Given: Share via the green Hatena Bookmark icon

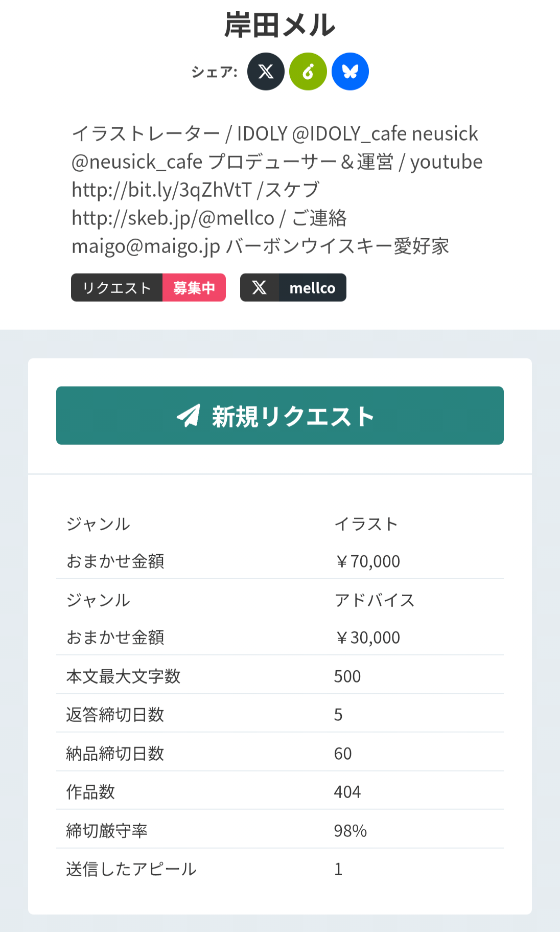Looking at the screenshot, I should [x=308, y=72].
